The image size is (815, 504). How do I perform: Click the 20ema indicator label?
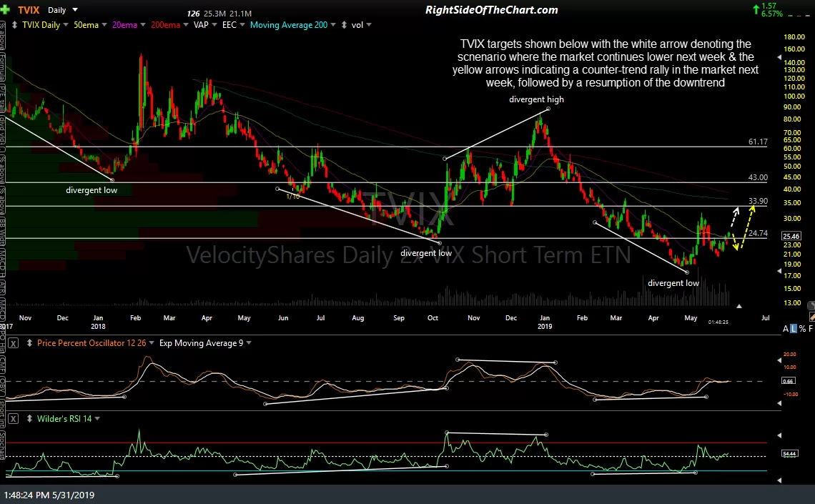(x=124, y=25)
